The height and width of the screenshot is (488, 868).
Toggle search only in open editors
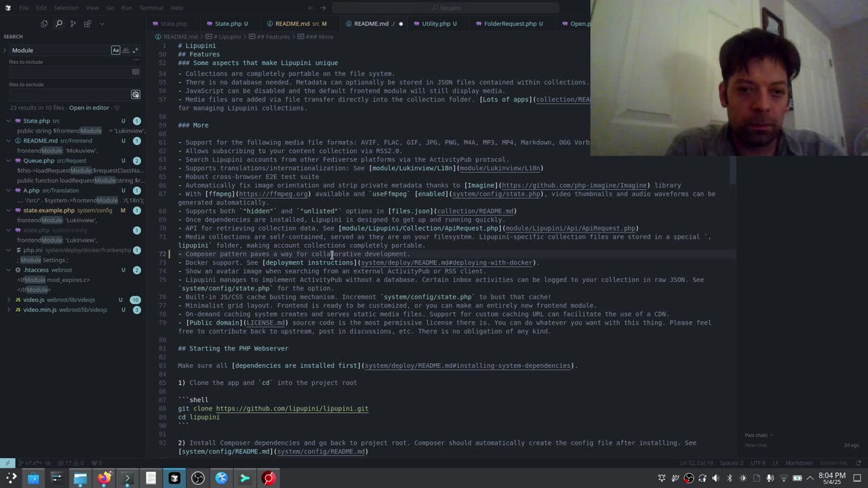tap(136, 72)
